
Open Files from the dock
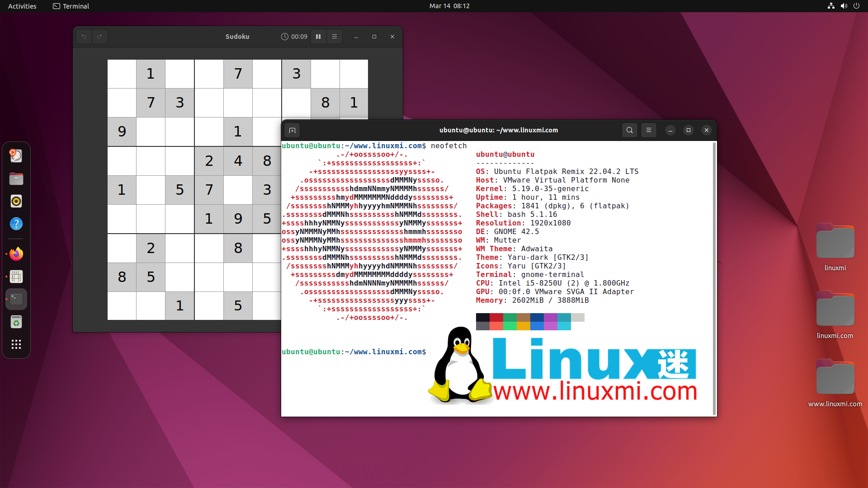[16, 179]
